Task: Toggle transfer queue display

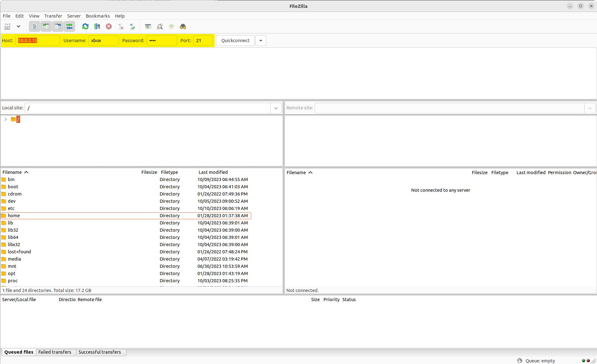Action: pos(69,26)
